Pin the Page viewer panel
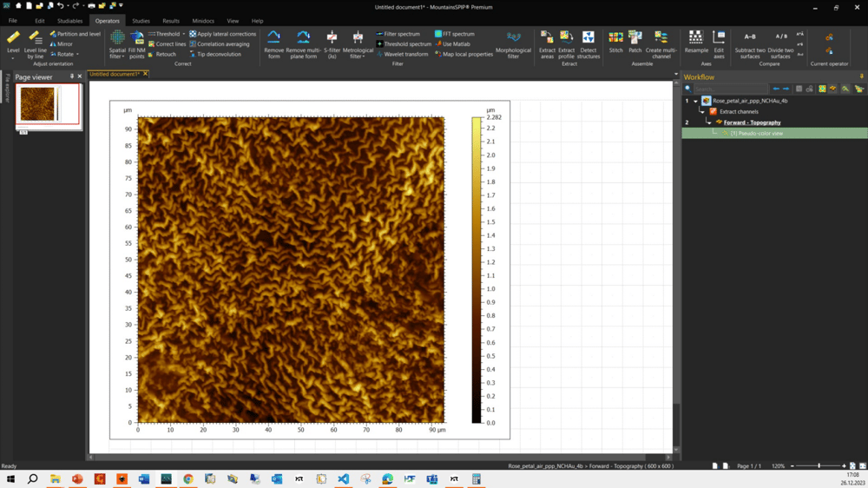This screenshot has width=868, height=488. click(71, 76)
